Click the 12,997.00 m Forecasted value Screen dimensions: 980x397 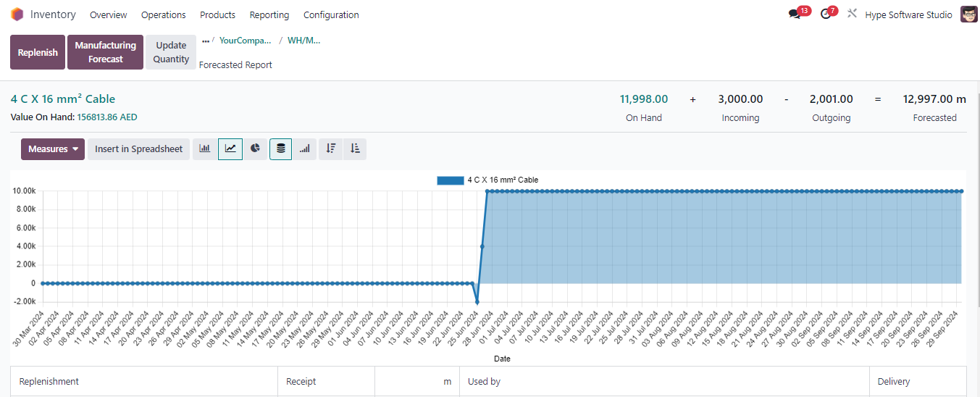click(934, 99)
